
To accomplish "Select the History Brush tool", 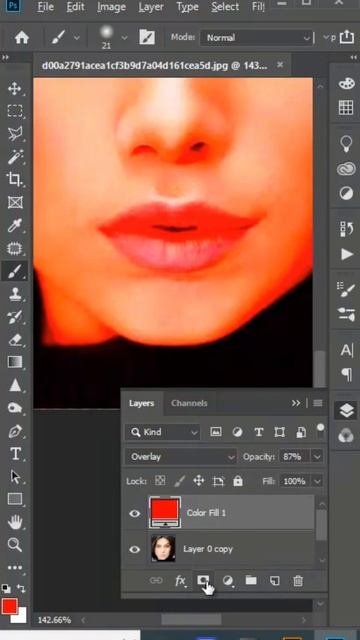I will 15,316.
